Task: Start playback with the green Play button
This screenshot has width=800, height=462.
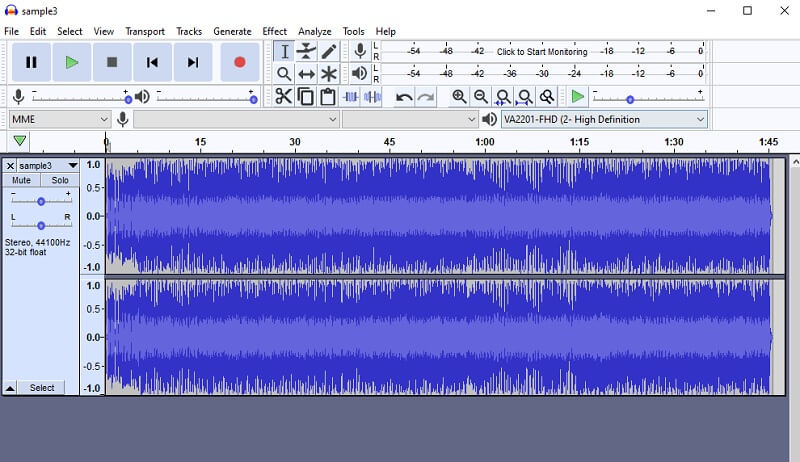Action: click(x=71, y=62)
